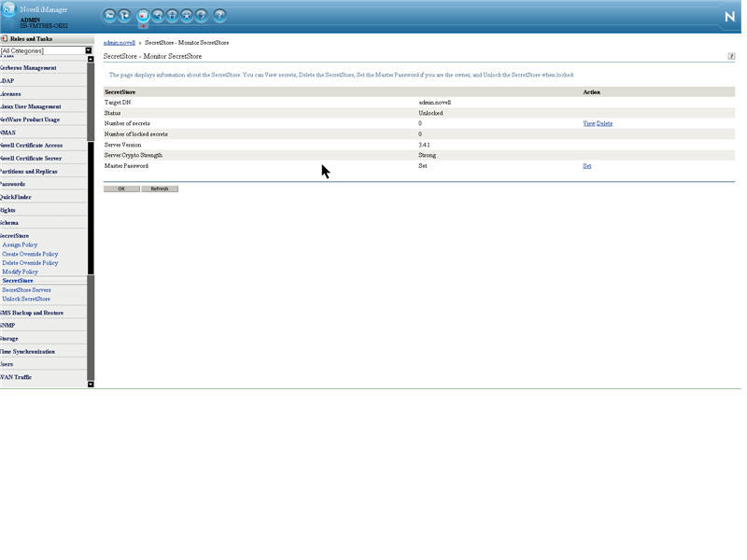The height and width of the screenshot is (560, 747).
Task: Expand the LDAP role
Action: 7,81
